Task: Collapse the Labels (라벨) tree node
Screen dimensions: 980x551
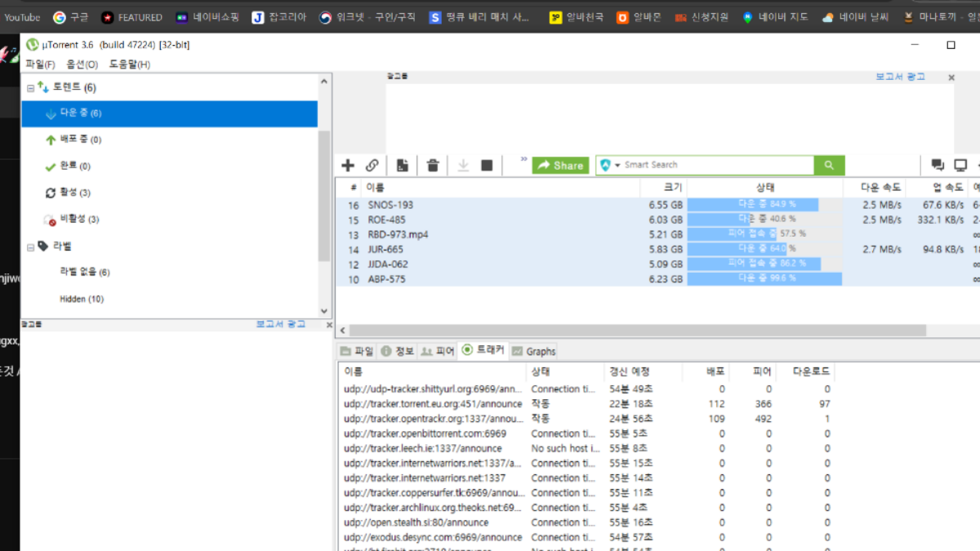Action: tap(31, 247)
